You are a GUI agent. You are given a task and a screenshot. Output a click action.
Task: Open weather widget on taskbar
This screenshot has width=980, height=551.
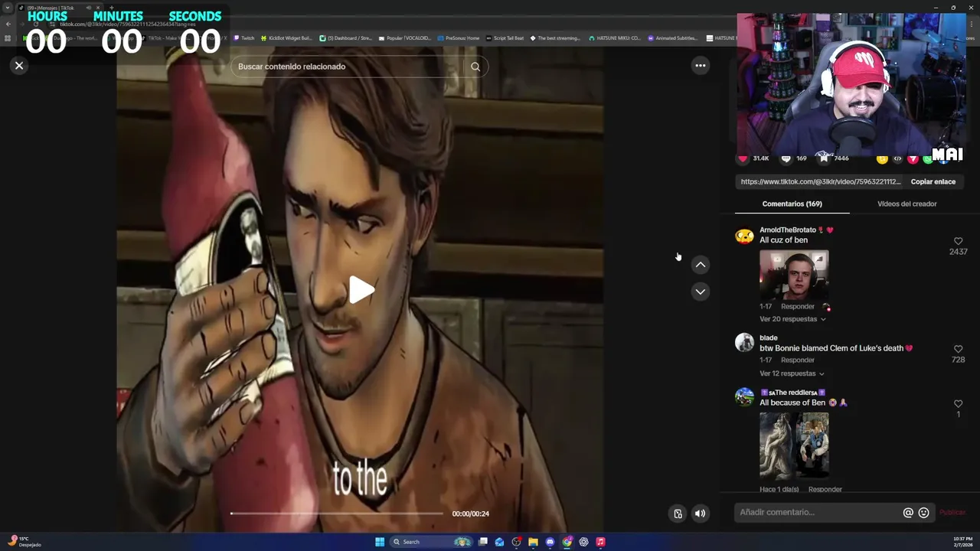click(x=23, y=542)
